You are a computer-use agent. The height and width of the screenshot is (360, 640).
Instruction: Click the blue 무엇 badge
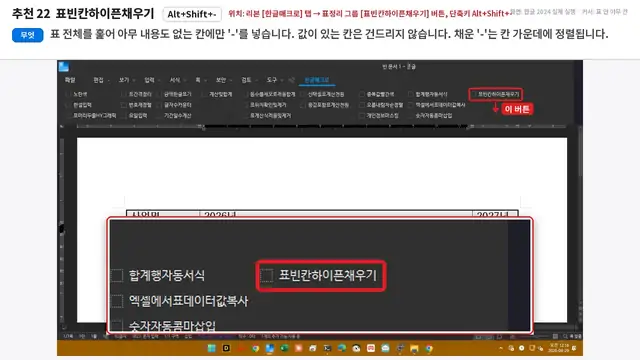pos(28,35)
